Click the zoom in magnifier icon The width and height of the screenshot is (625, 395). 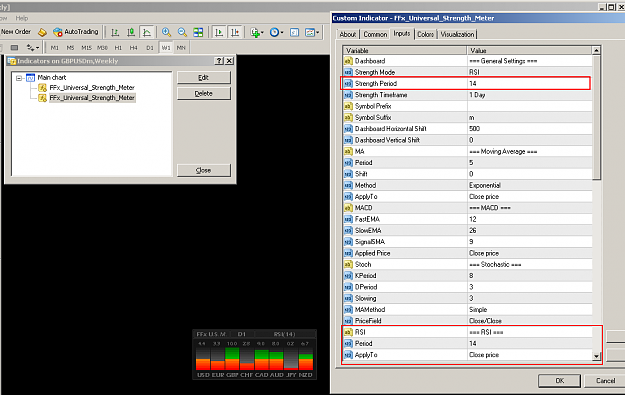[166, 32]
